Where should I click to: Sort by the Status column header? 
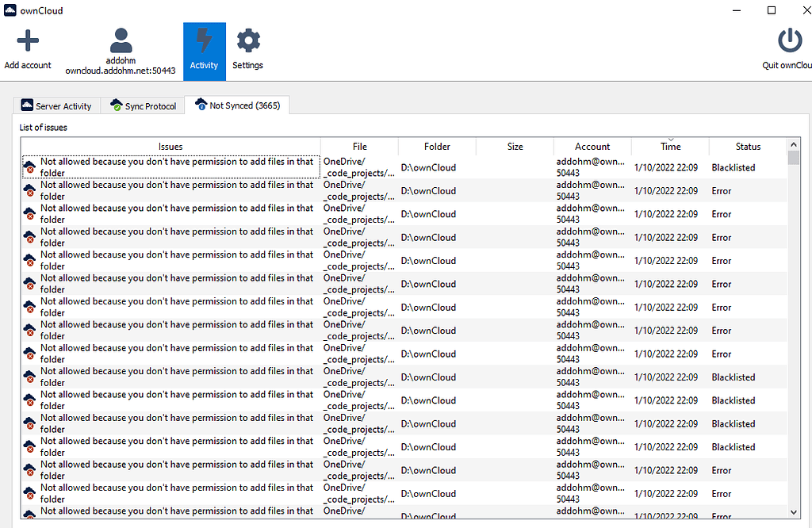[748, 146]
